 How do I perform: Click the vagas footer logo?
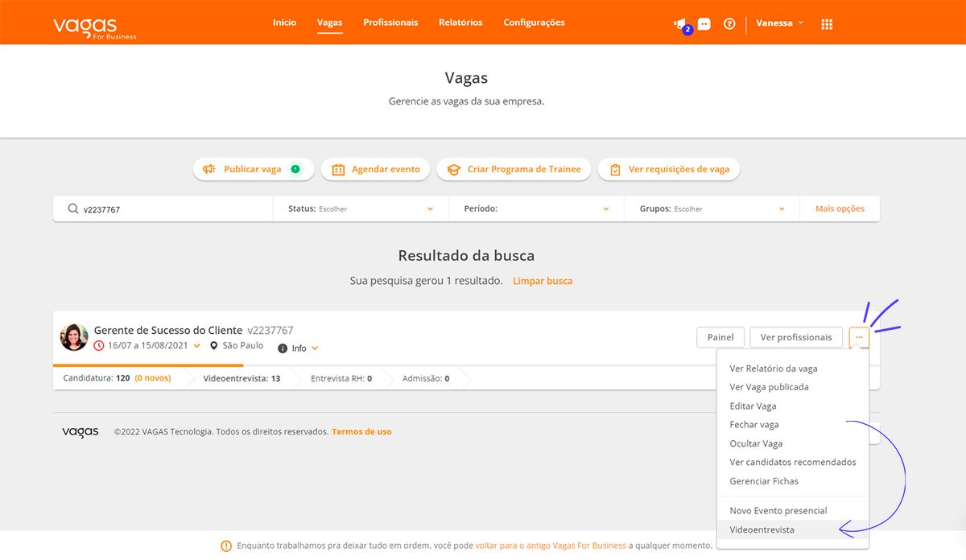coord(80,432)
